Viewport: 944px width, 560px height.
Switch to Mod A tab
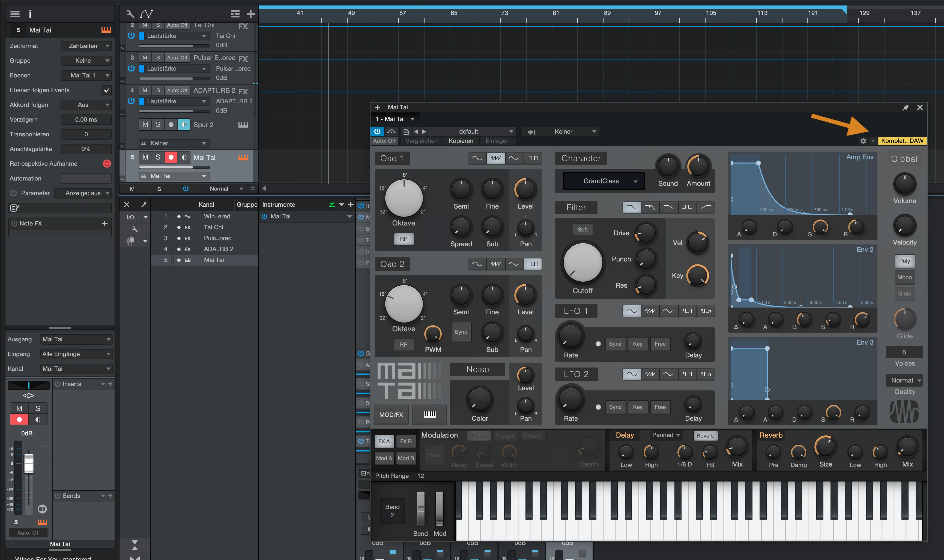(384, 458)
